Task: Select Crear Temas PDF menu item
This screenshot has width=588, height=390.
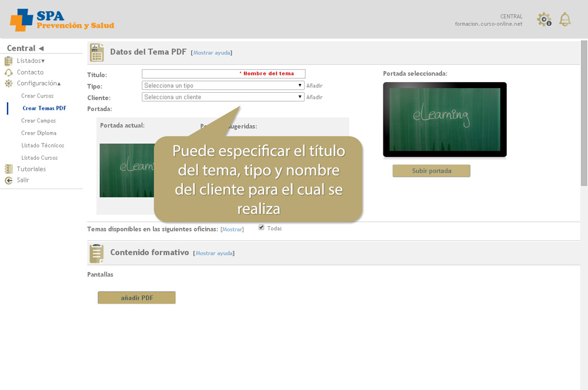Action: click(44, 108)
